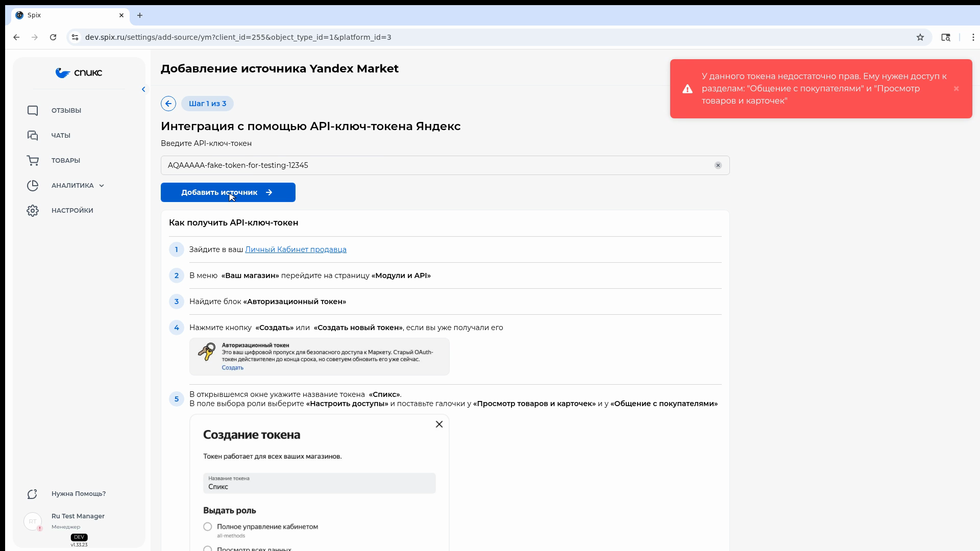Click the DEV version badge

click(79, 537)
